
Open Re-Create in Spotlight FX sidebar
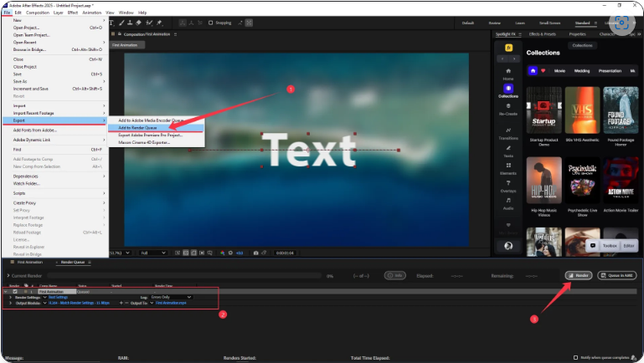[508, 109]
